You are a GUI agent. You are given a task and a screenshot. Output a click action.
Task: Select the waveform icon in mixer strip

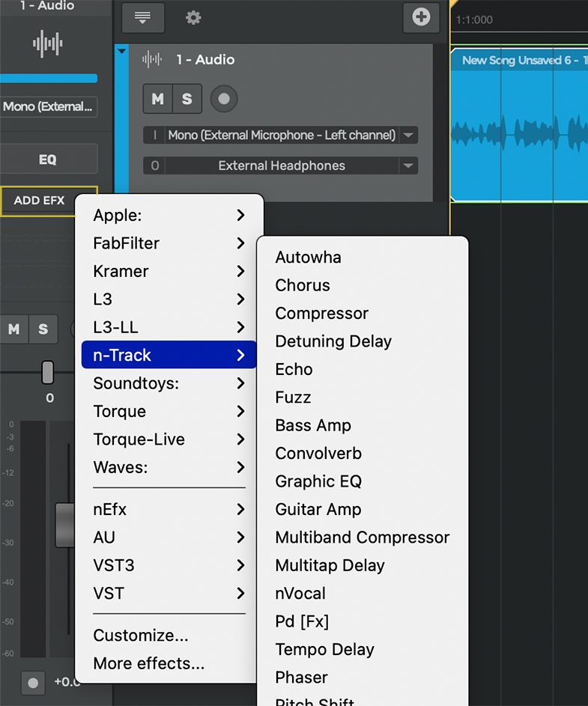(x=48, y=43)
